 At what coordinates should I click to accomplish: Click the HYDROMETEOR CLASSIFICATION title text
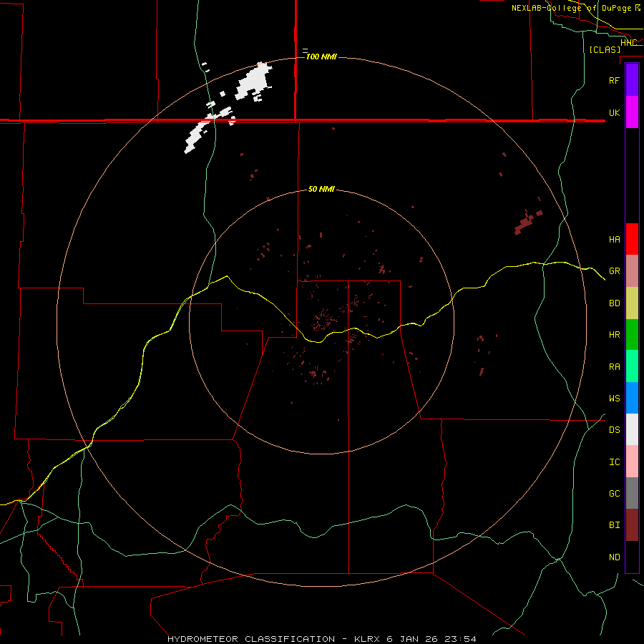[251, 639]
